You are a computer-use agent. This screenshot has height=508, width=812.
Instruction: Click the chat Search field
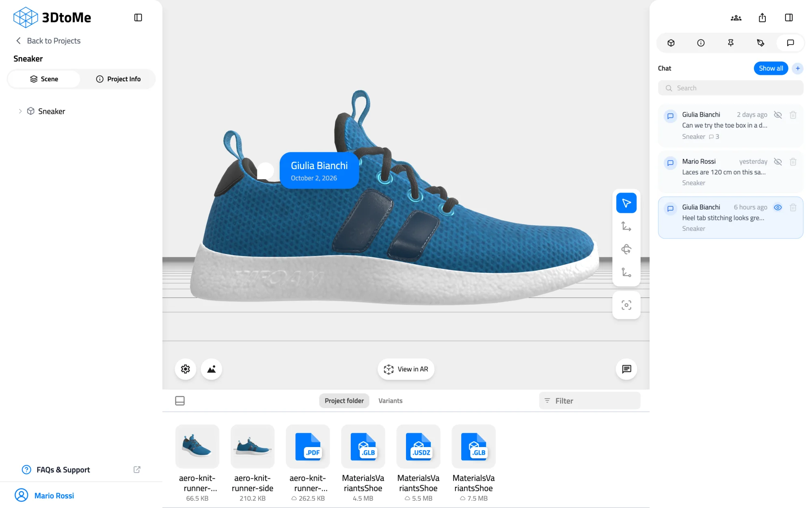click(731, 88)
